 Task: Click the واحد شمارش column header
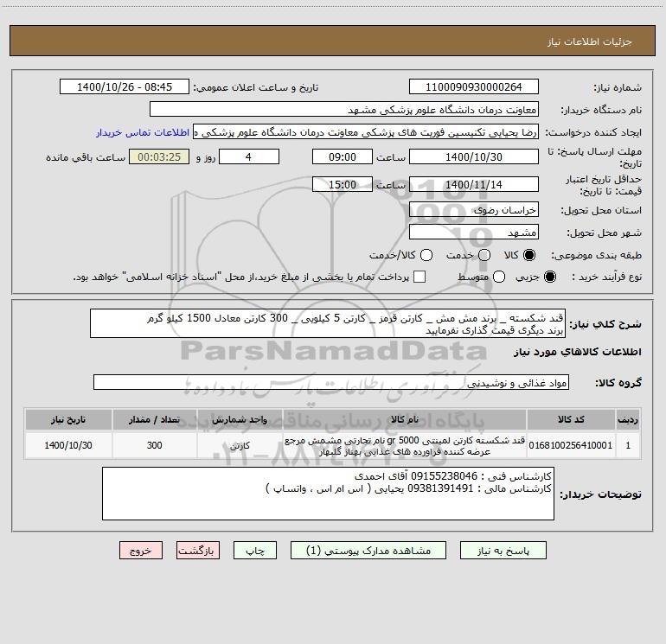240,420
